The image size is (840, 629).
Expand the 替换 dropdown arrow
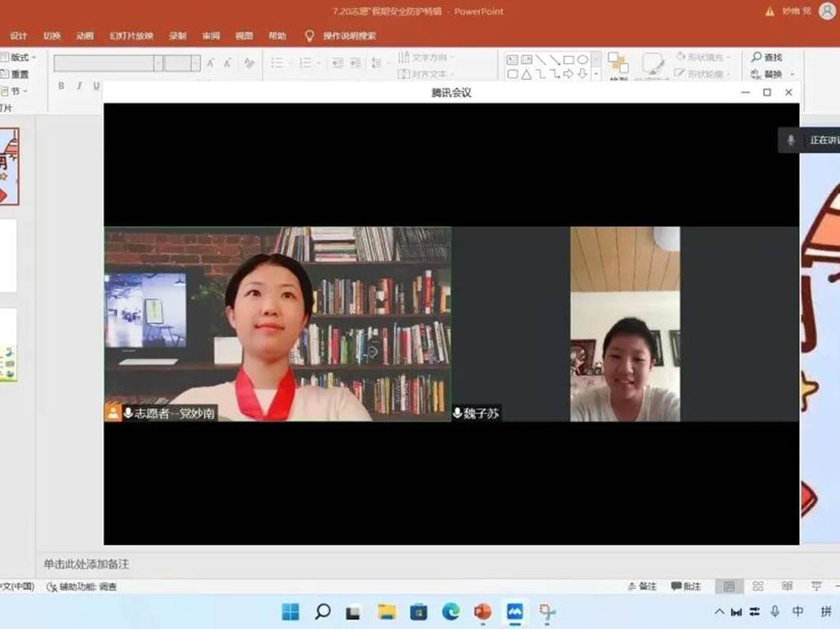pos(793,75)
